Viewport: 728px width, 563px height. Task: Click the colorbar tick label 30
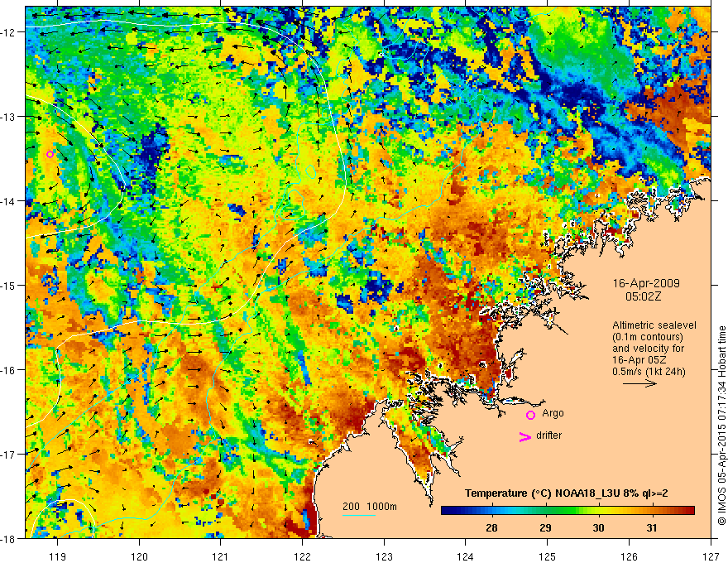(x=598, y=528)
